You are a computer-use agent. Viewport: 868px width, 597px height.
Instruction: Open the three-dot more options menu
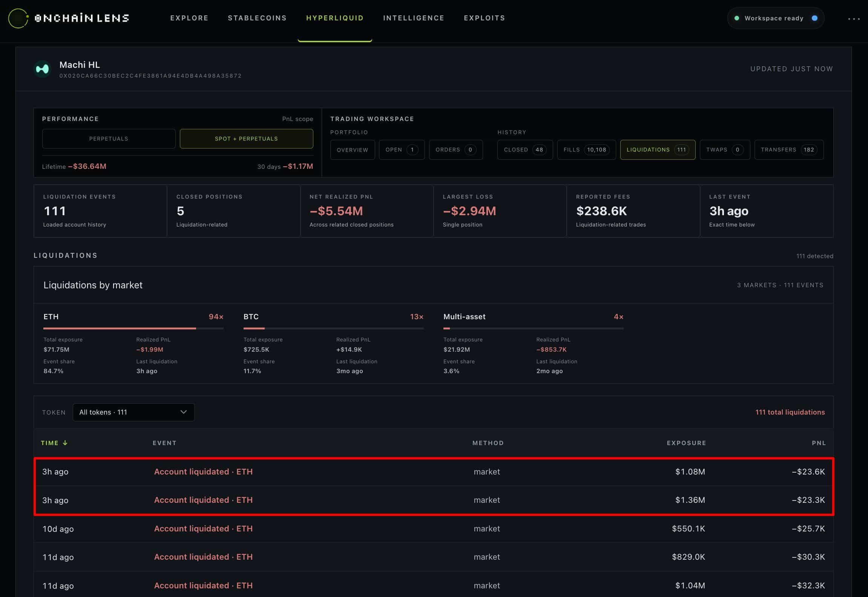854,18
